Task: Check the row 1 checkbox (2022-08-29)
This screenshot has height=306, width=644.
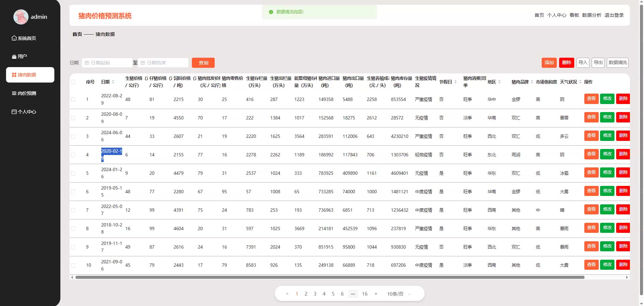Action: pos(73,100)
